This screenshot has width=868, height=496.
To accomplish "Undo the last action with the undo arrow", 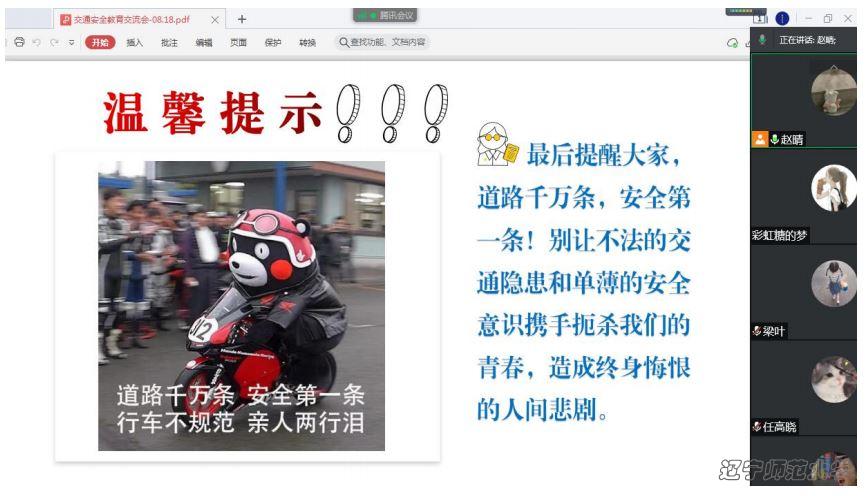I will point(37,42).
